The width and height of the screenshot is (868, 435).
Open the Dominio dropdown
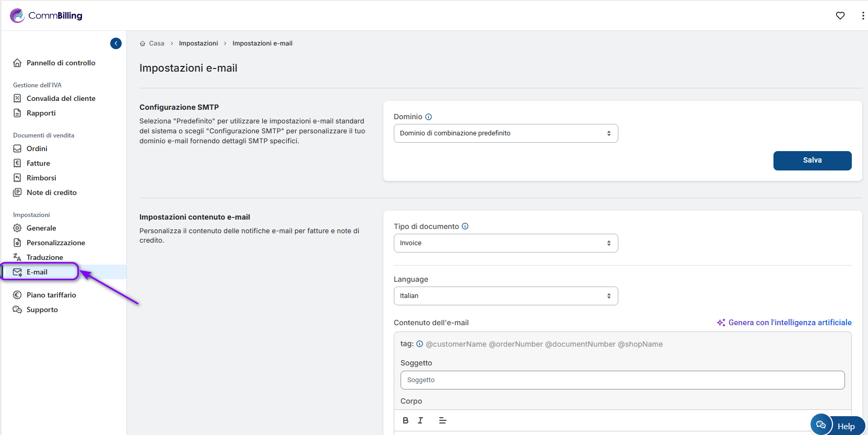[505, 133]
